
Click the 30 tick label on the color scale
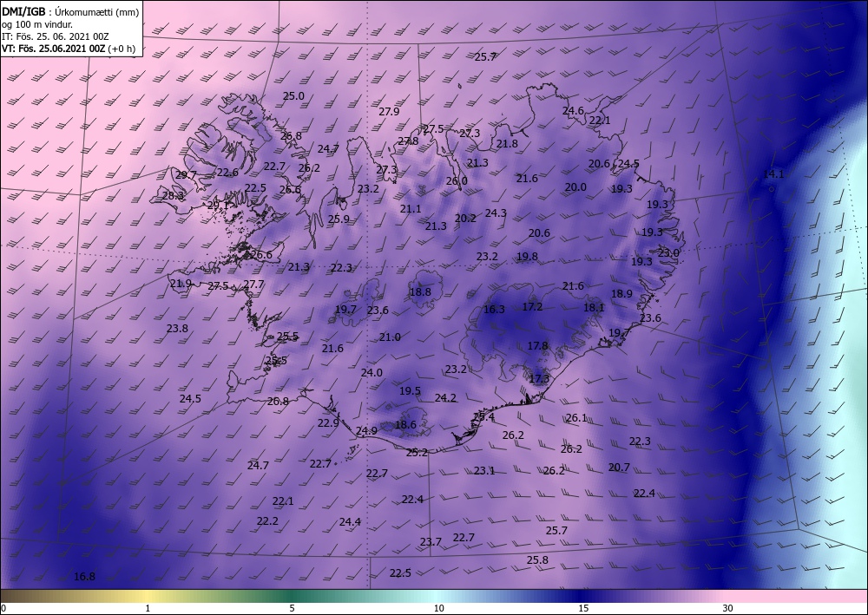pyautogui.click(x=727, y=609)
